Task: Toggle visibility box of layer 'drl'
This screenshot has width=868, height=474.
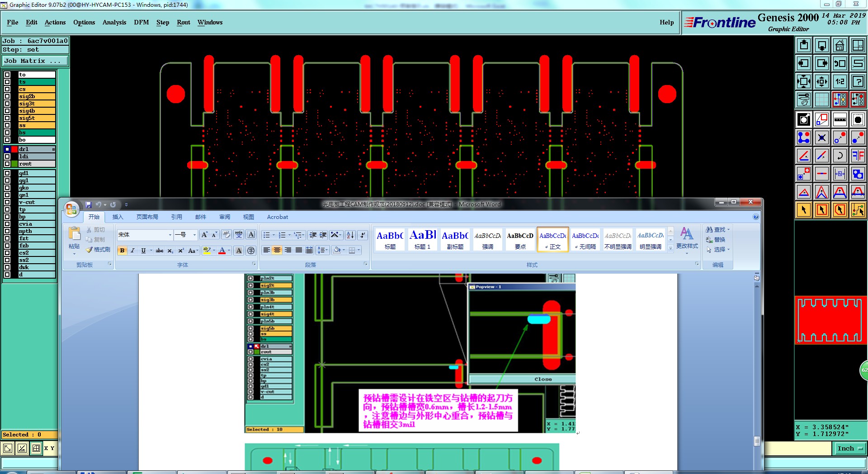Action: point(7,149)
